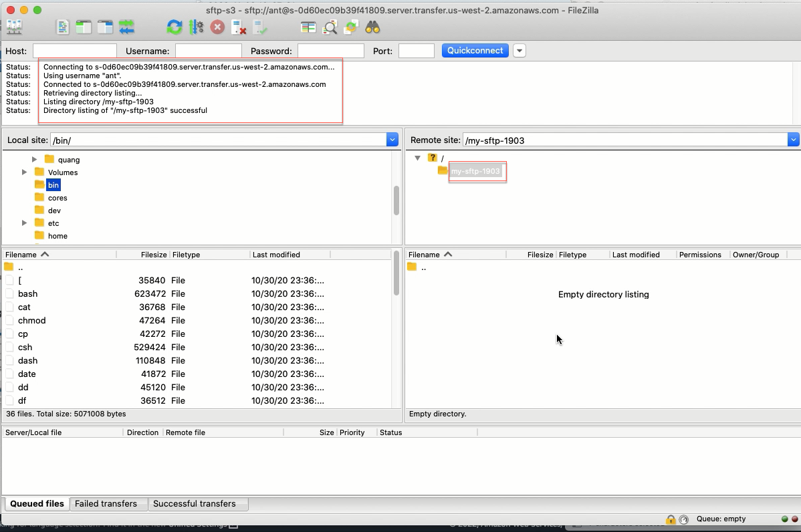Sort queue by Priority column header
This screenshot has width=801, height=532.
[x=356, y=432]
